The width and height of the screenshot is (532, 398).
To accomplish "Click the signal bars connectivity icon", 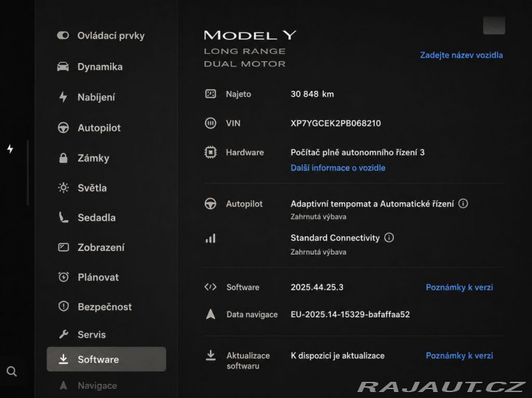I will 211,239.
